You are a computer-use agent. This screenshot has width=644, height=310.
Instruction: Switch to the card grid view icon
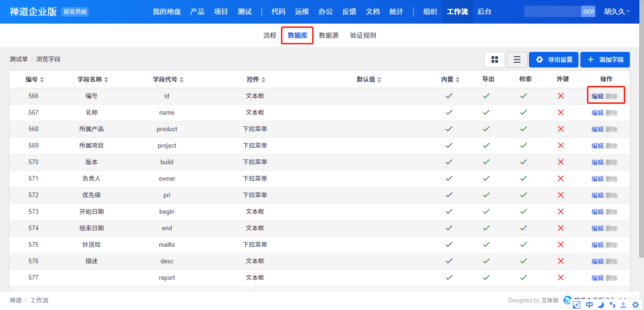495,59
